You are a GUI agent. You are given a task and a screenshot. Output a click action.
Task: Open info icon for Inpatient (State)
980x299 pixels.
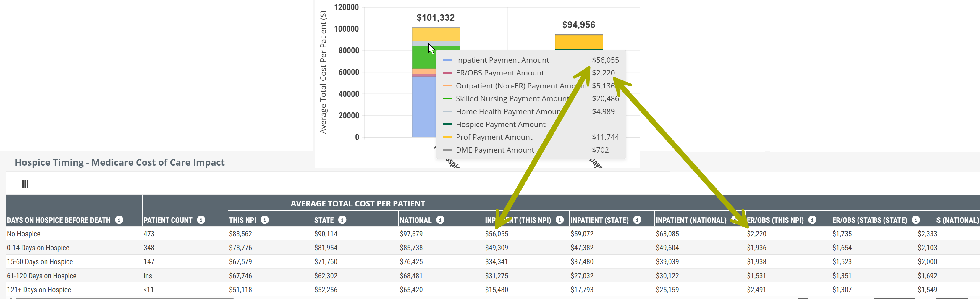pyautogui.click(x=637, y=220)
